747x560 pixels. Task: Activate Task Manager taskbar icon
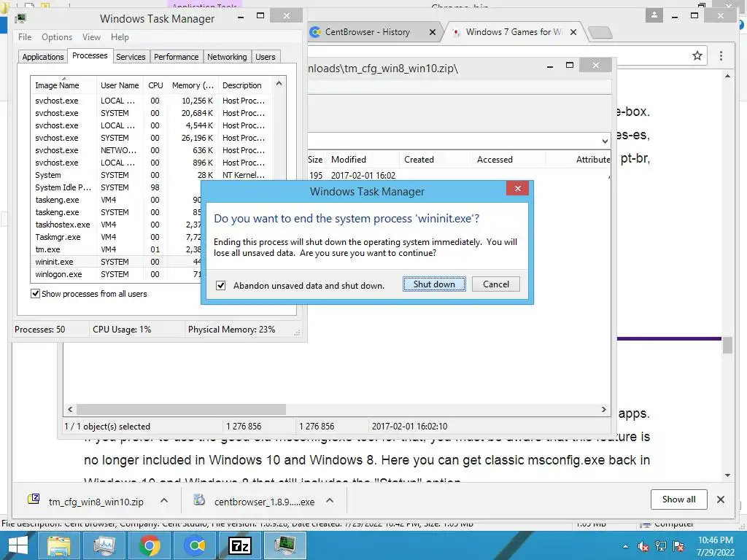point(285,545)
